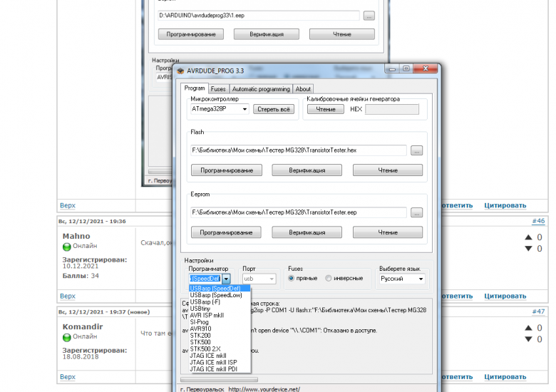Open the Automatic programming tab
This screenshot has height=392, width=556.
(261, 89)
